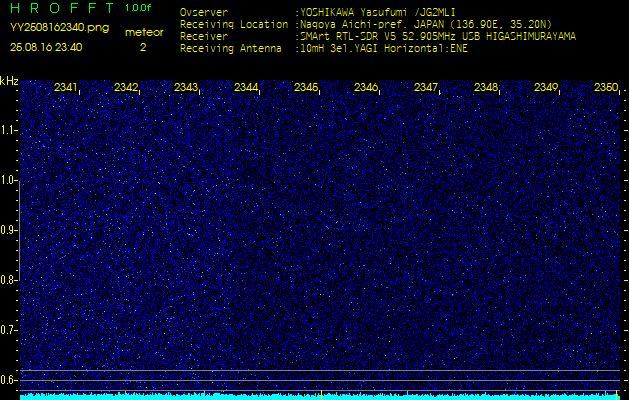The height and width of the screenshot is (400, 629).
Task: Click the 0.8 kHz axis label
Action: point(8,280)
